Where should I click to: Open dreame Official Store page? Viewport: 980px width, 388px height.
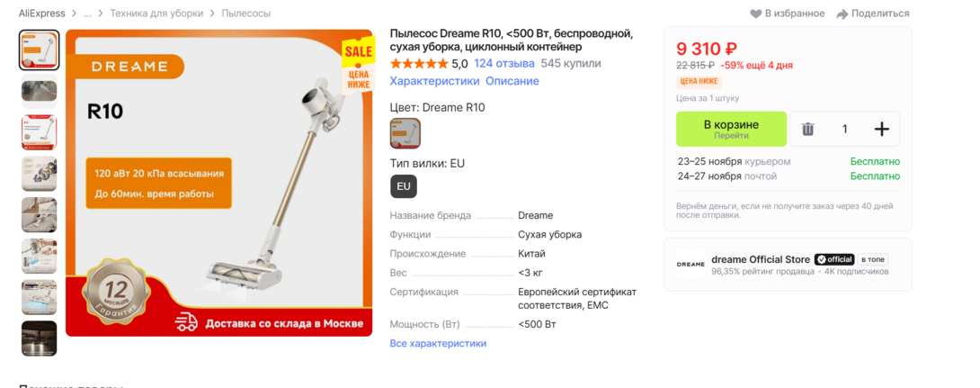(761, 259)
